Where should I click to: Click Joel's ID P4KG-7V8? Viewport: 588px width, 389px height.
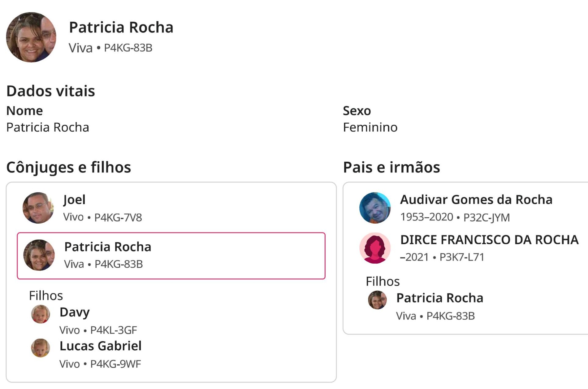click(x=118, y=217)
